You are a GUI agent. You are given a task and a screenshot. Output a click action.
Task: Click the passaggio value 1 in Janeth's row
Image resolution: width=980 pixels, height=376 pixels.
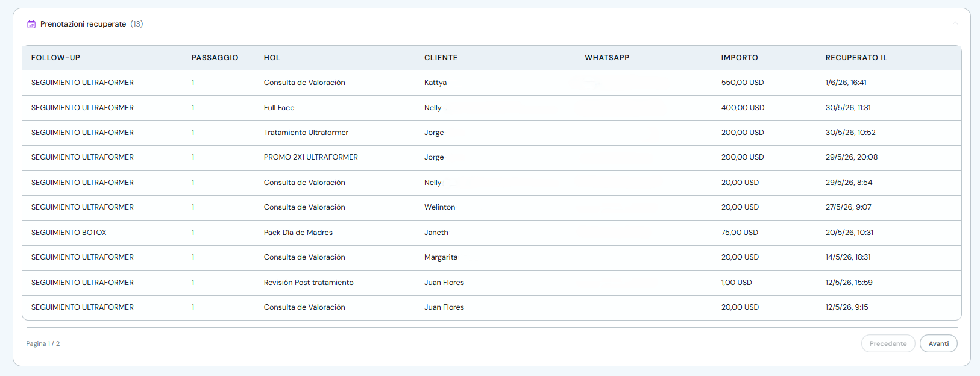193,233
